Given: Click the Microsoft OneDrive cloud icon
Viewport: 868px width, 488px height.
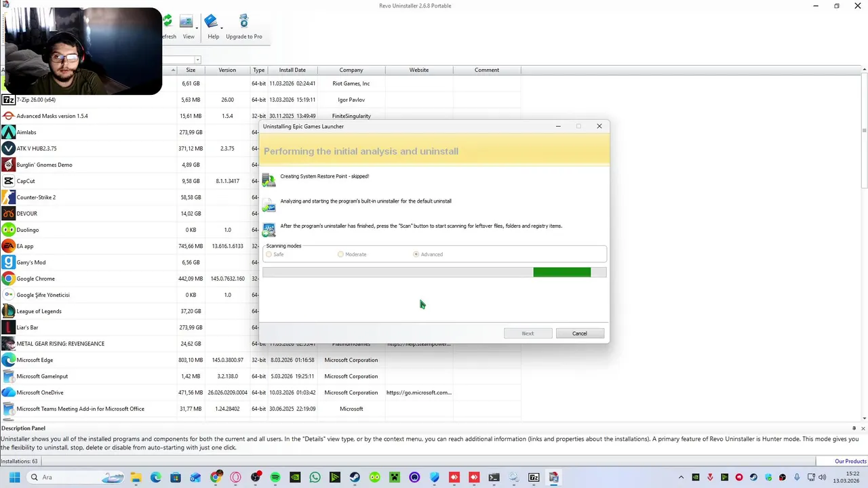Looking at the screenshot, I should (x=8, y=392).
